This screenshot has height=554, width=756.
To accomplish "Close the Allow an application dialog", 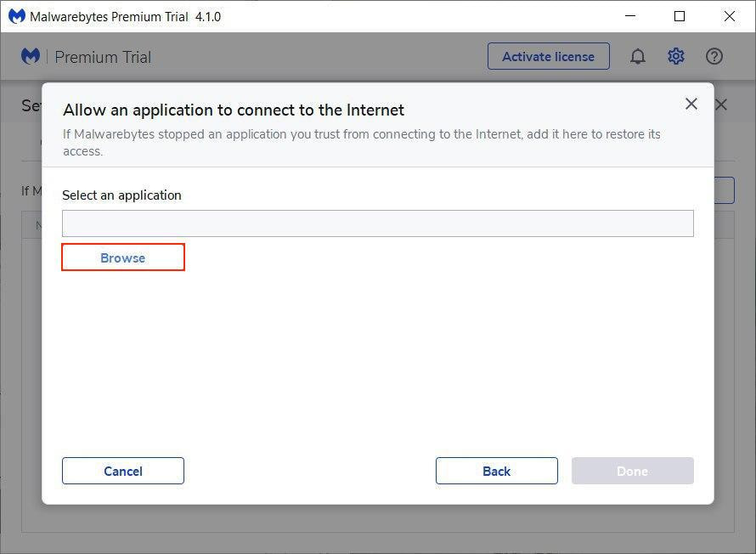I will pyautogui.click(x=691, y=104).
